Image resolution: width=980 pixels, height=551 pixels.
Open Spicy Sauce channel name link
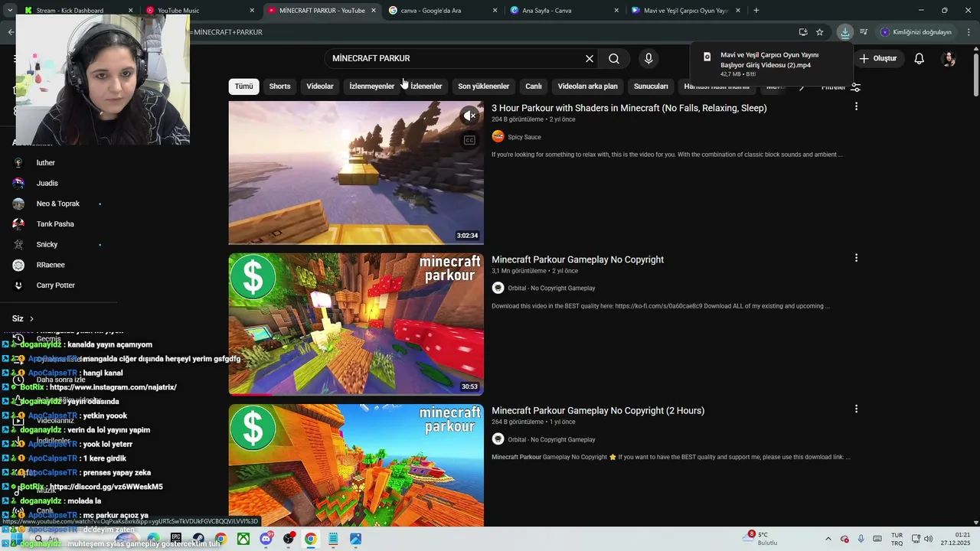tap(524, 137)
